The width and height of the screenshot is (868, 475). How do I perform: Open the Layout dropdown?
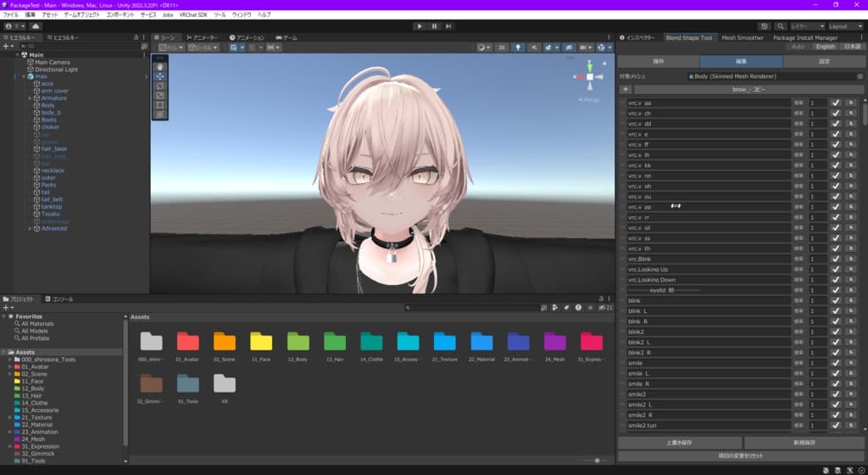point(845,26)
